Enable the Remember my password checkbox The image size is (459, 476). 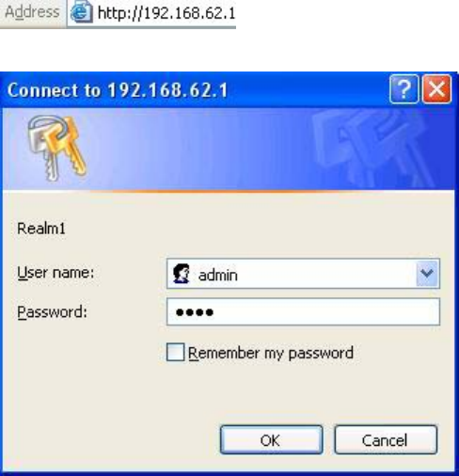(x=175, y=352)
